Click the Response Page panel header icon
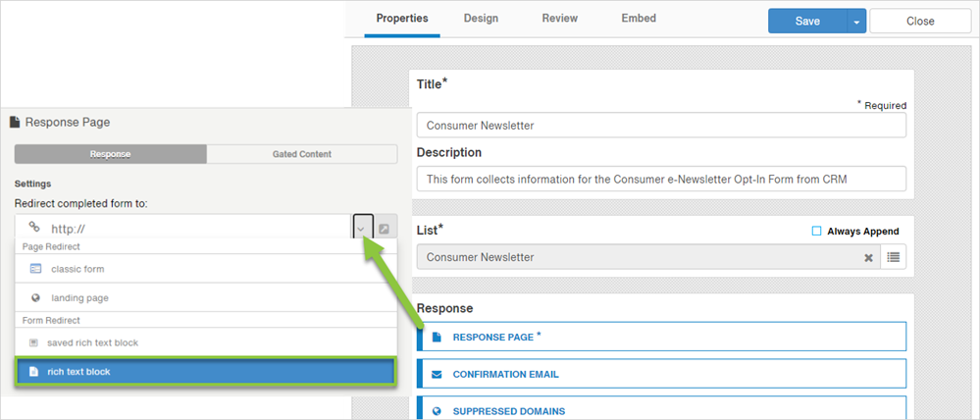 click(x=15, y=122)
